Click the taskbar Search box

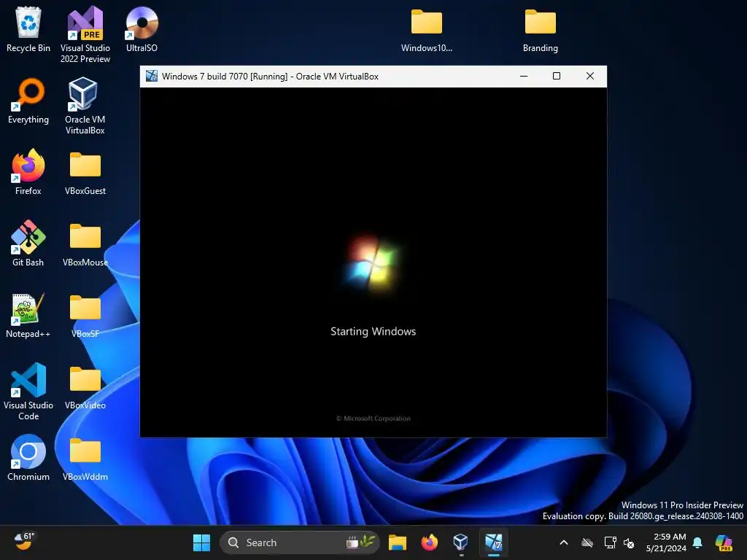[299, 542]
